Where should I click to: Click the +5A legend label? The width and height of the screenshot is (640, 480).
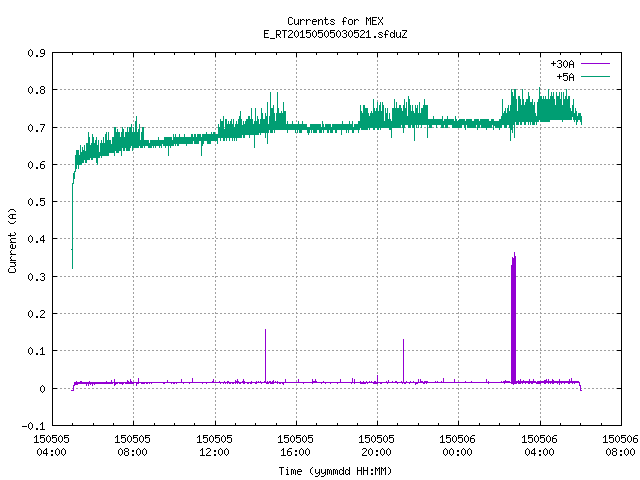565,77
